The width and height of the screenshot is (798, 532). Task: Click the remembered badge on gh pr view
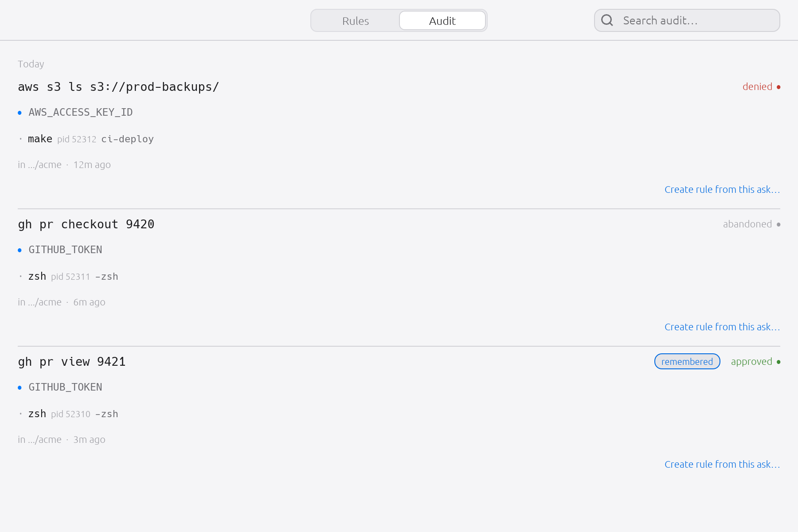[x=687, y=361]
